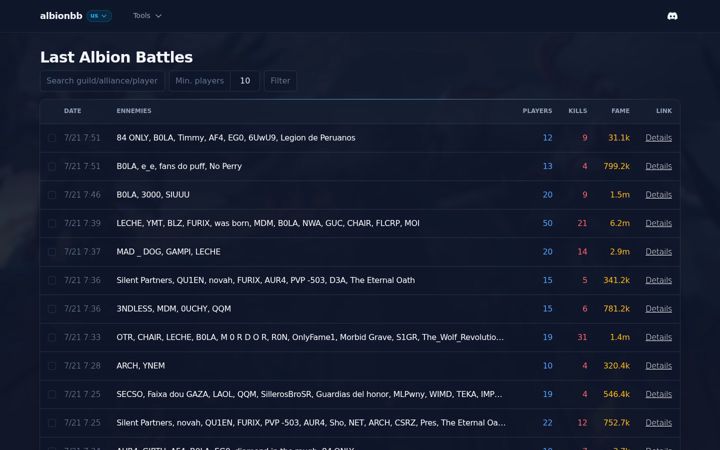720x450 pixels.
Task: Click the ENNEMIES column header
Action: tap(134, 111)
